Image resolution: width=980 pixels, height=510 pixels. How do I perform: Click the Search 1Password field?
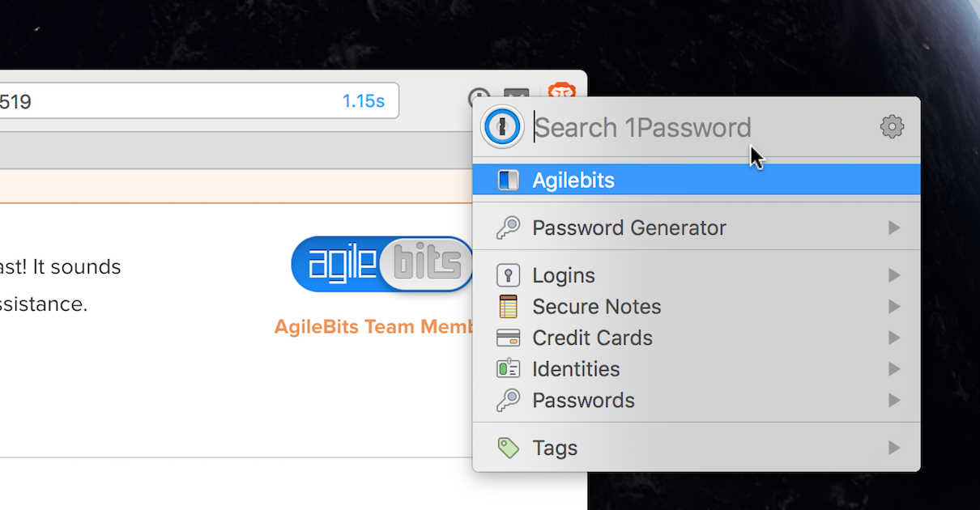click(701, 127)
